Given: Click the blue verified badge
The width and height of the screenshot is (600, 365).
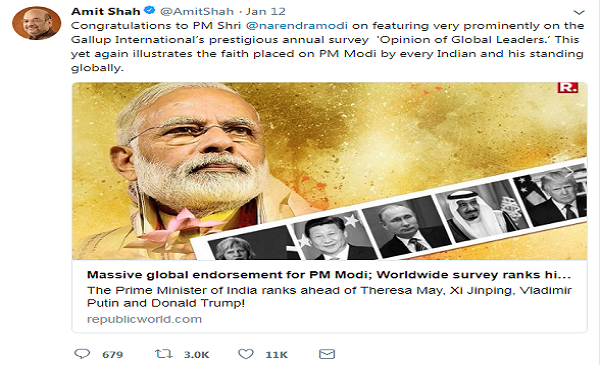Looking at the screenshot, I should click(x=150, y=11).
